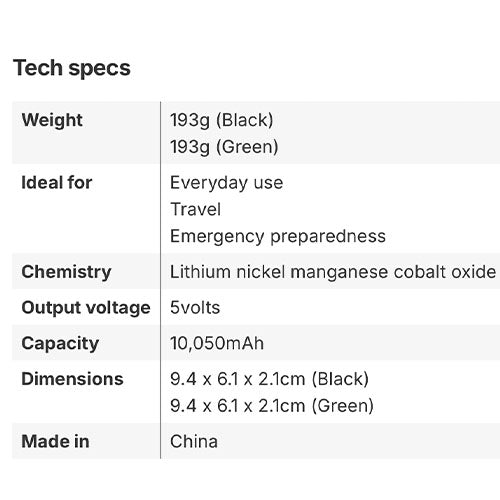Click the vertical divider line of the table

(160, 280)
